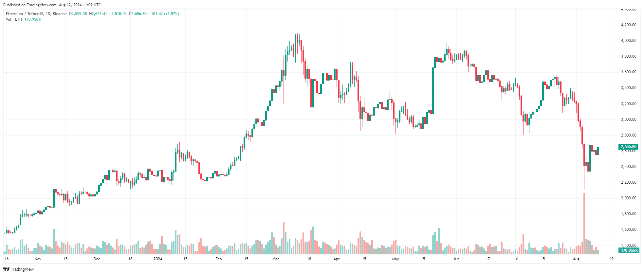644x275 pixels.
Task: Click the Aug label on time axis
Action: (576, 259)
